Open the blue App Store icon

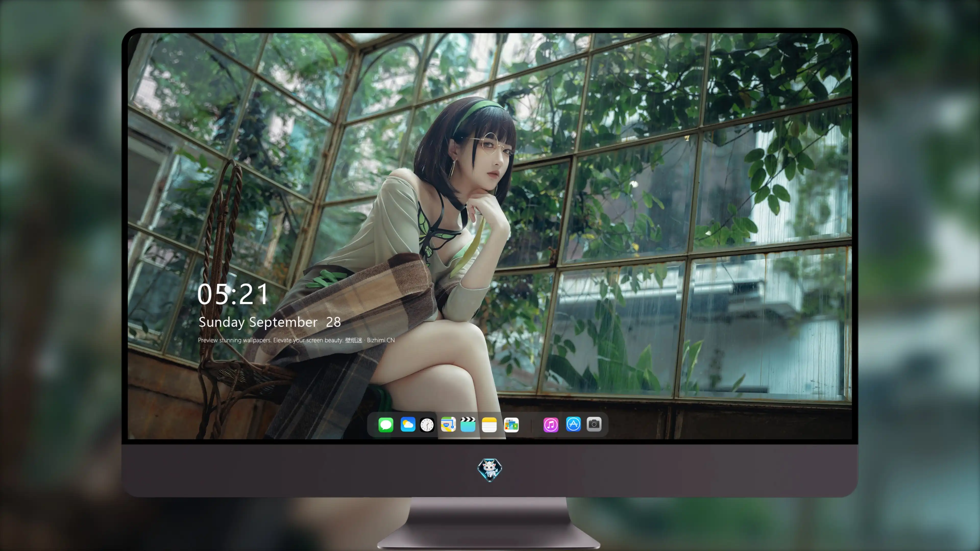[x=573, y=424]
